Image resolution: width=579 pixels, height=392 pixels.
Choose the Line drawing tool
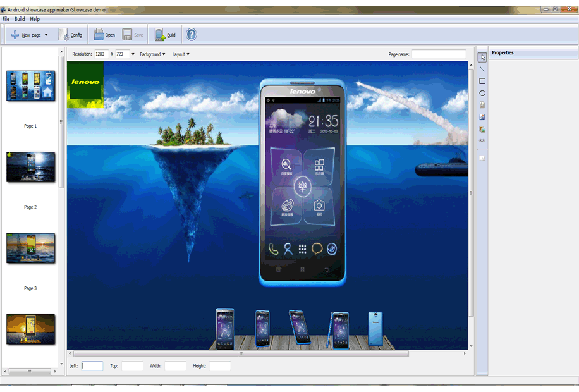click(482, 68)
